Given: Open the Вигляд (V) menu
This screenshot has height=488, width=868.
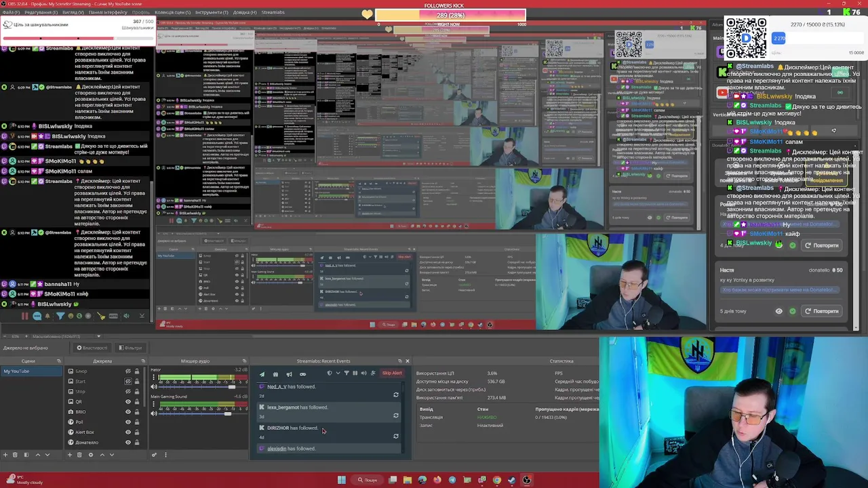Looking at the screenshot, I should coord(73,12).
